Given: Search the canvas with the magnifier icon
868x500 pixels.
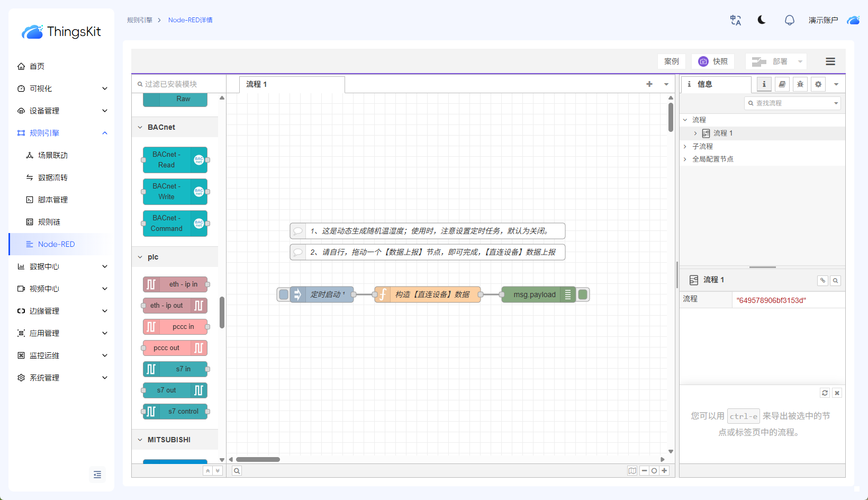Looking at the screenshot, I should (x=237, y=471).
